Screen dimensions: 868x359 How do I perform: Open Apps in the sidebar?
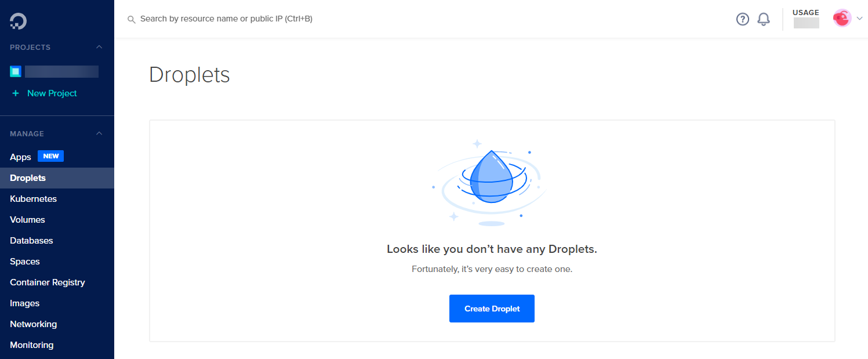coord(20,157)
